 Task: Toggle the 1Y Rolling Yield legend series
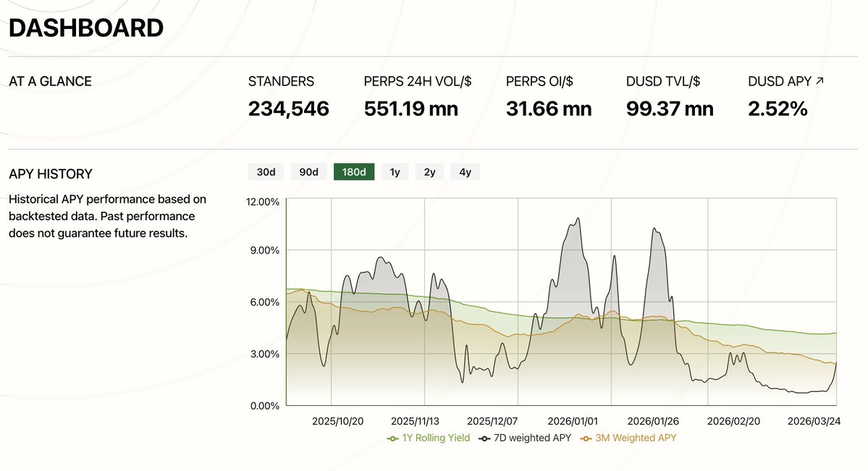(429, 438)
